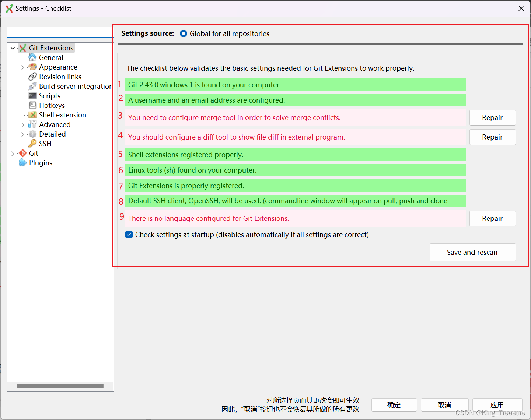
Task: Select Global for all repositories radio button
Action: [x=184, y=33]
